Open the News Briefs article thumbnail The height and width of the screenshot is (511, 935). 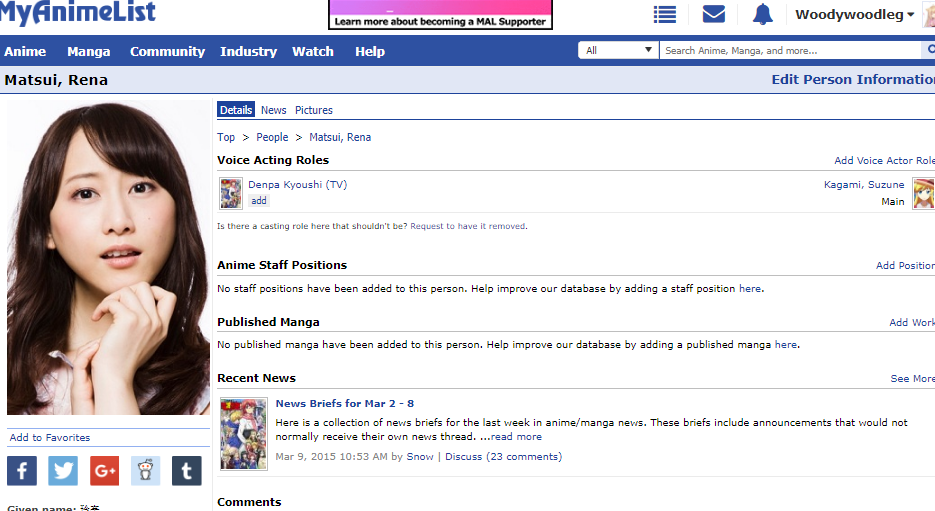(x=243, y=435)
